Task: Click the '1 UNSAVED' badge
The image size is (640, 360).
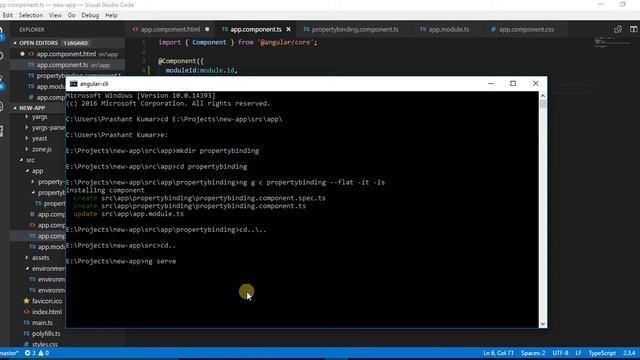Action: tap(76, 43)
